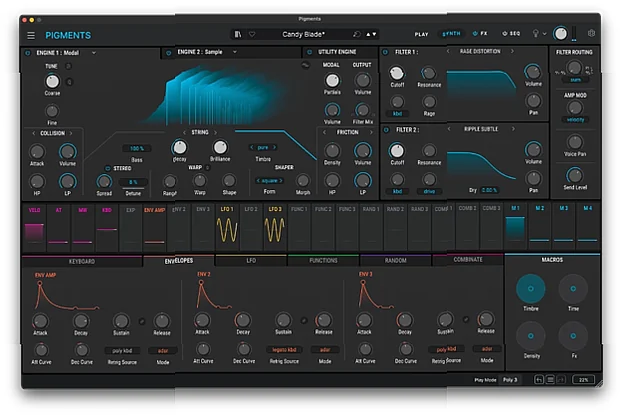Open the hamburger main menu
This screenshot has width=622, height=415.
[31, 35]
